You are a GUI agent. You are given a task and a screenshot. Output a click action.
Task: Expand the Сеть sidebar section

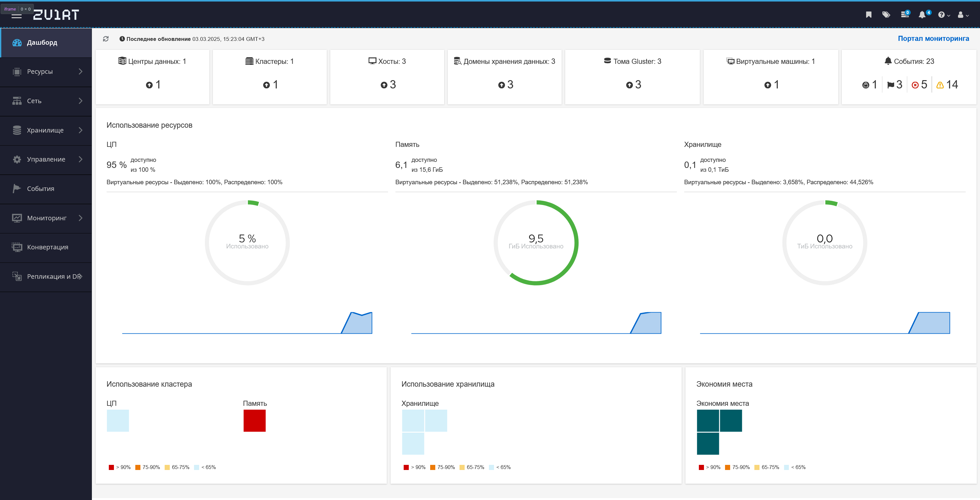(x=46, y=101)
